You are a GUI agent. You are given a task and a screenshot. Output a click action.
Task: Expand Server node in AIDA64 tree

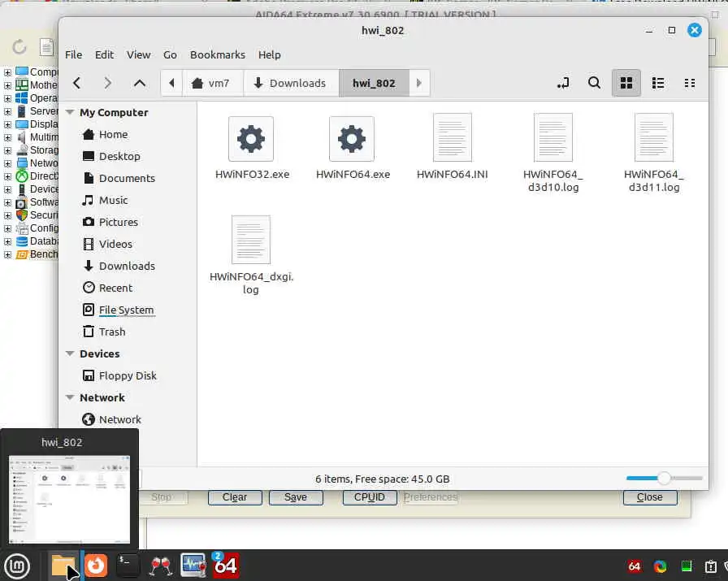click(x=7, y=111)
